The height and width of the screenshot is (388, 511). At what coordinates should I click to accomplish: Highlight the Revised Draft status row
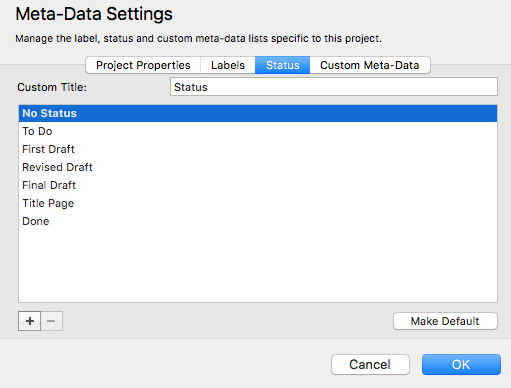(x=258, y=167)
